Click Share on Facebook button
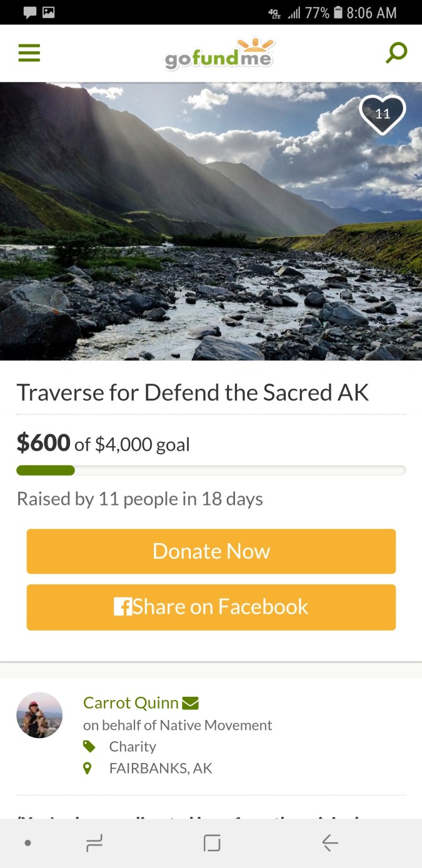 pyautogui.click(x=211, y=607)
